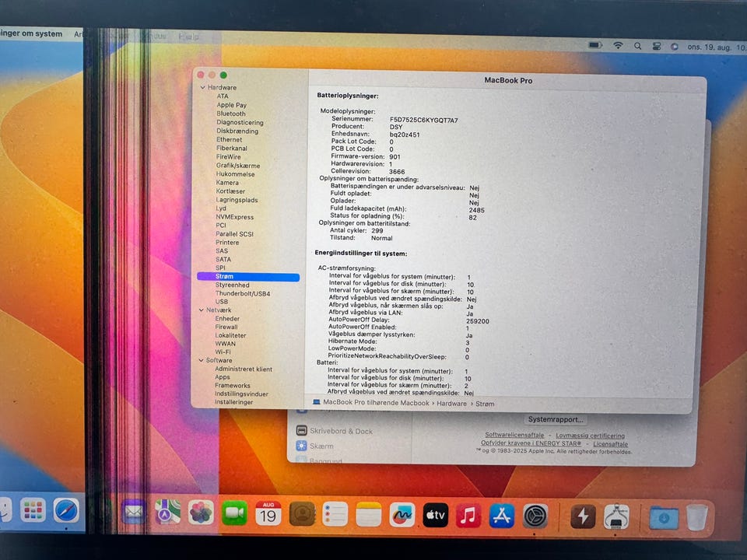Select Grafik/skærme in sidebar
The height and width of the screenshot is (560, 747).
click(238, 166)
